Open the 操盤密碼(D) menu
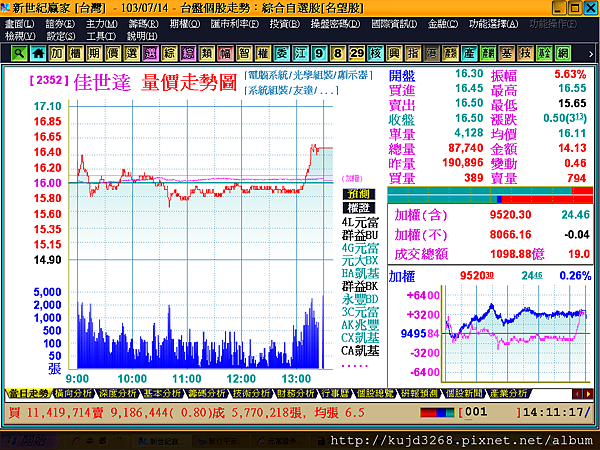 (x=335, y=24)
